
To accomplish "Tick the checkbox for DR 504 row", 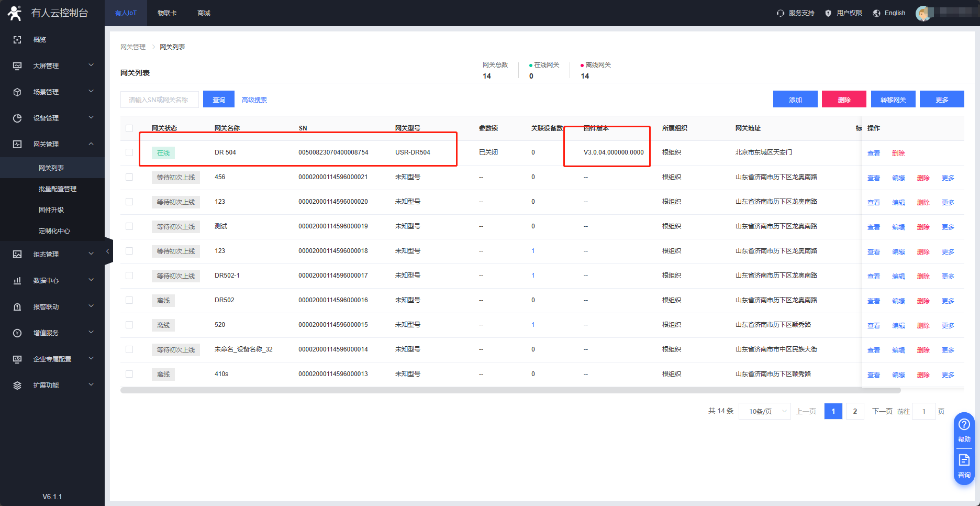I will (129, 152).
